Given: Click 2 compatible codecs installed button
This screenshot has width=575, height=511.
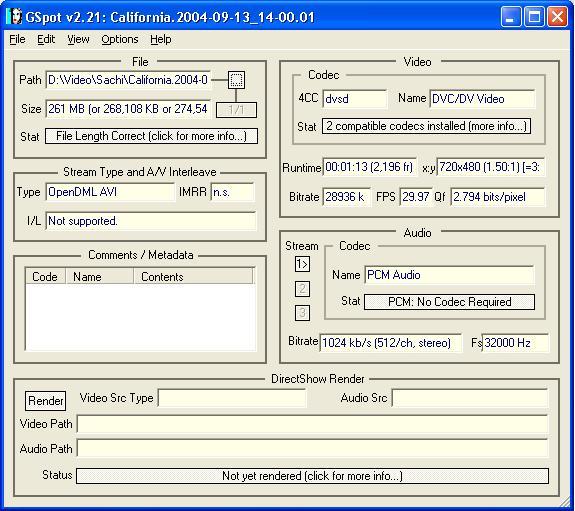Looking at the screenshot, I should click(x=426, y=126).
